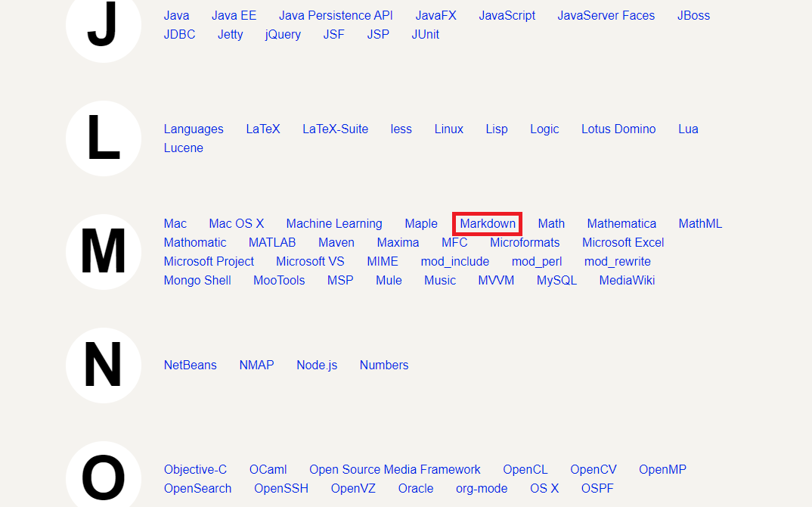
Task: Open the jQuery link
Action: (x=283, y=34)
